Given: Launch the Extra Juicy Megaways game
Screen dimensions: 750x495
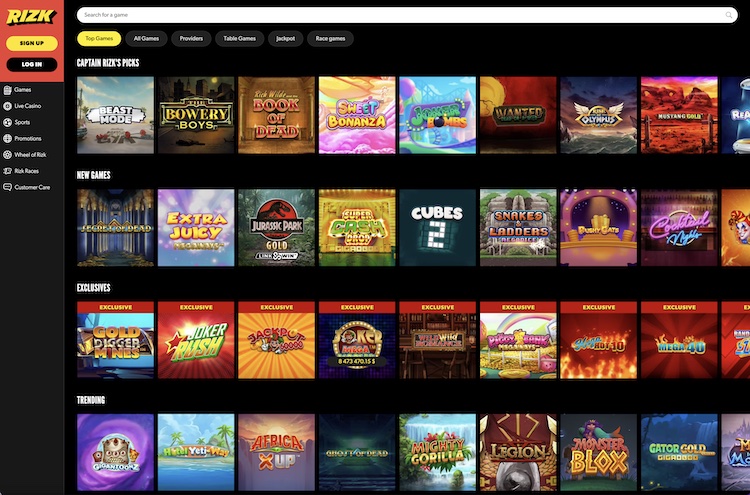Looking at the screenshot, I should coord(196,228).
